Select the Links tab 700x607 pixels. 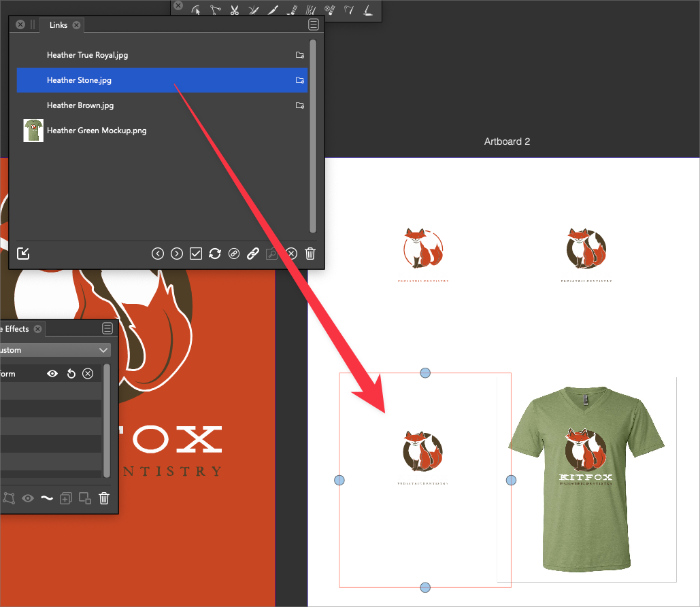pos(59,25)
